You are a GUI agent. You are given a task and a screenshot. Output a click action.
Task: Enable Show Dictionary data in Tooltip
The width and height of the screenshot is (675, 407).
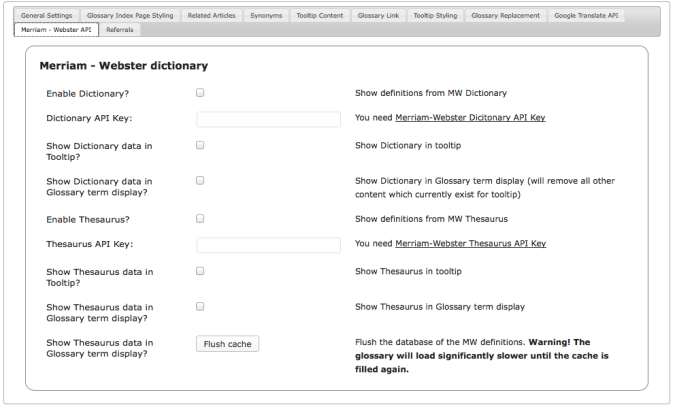click(x=200, y=145)
